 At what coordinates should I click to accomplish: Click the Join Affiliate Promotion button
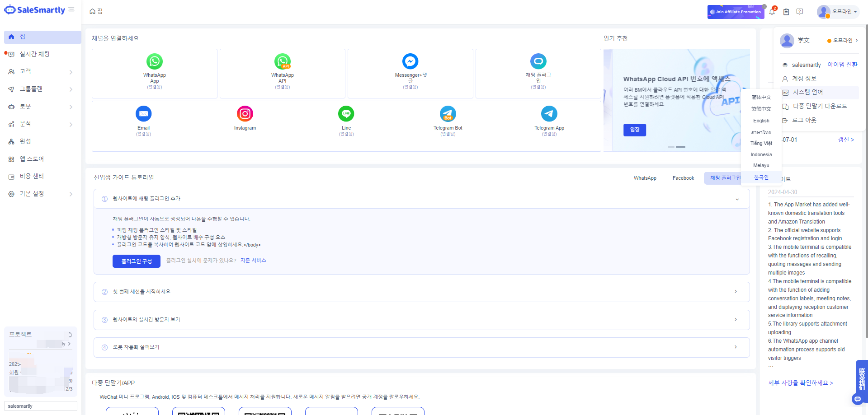pyautogui.click(x=735, y=12)
